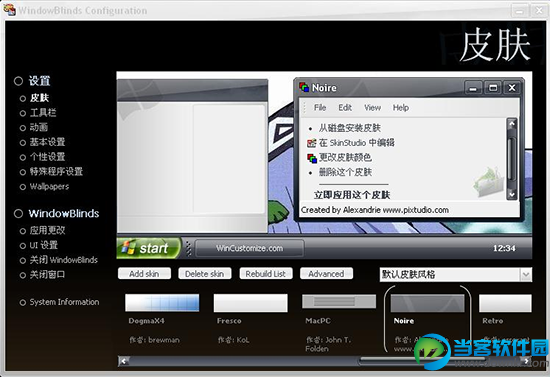
Task: Click the WindowBlinds section header
Action: [64, 214]
